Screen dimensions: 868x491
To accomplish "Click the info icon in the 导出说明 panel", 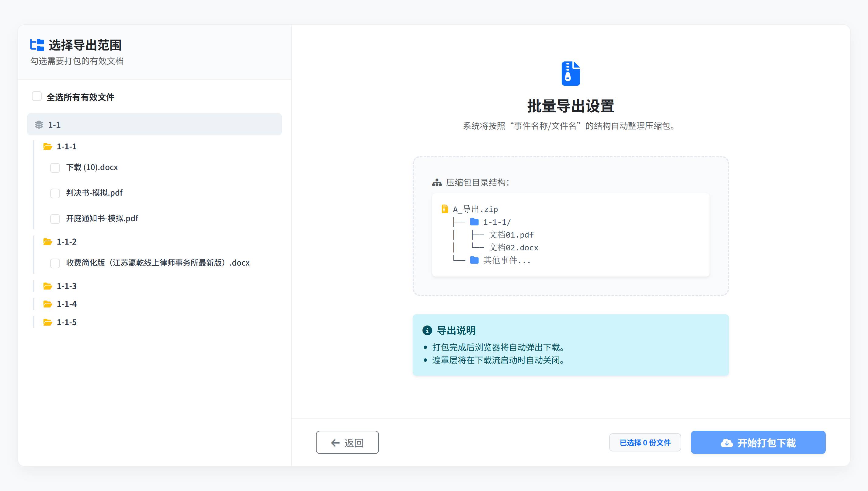I will [x=427, y=330].
